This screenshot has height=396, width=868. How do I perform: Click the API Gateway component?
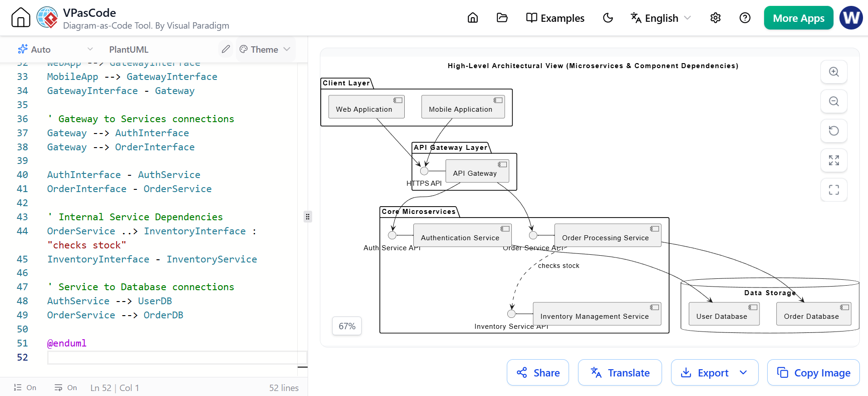[477, 171]
